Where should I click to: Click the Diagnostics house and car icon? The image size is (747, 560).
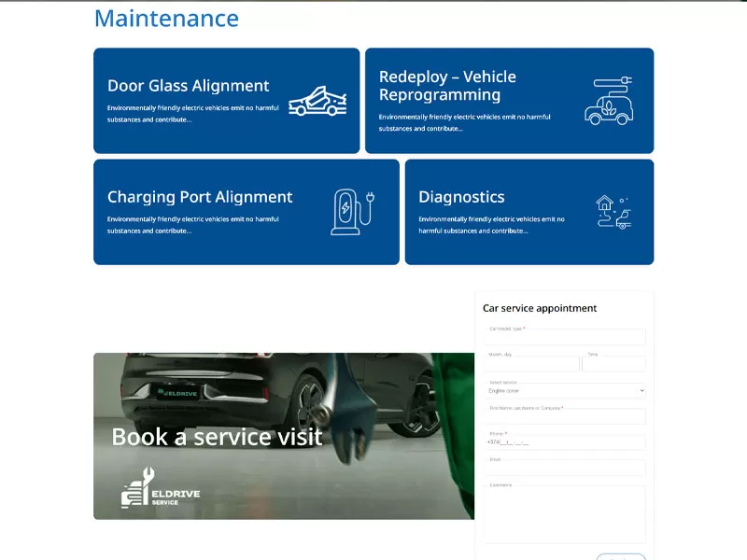(613, 212)
